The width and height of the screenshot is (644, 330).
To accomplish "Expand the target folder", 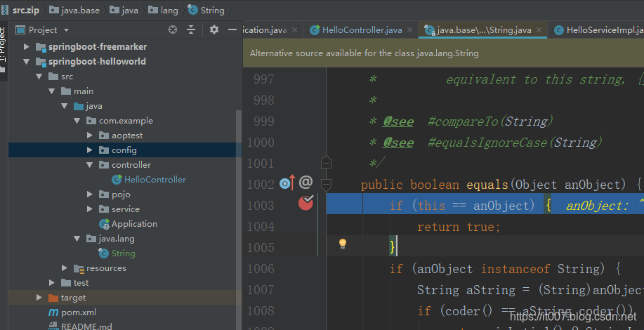I will pyautogui.click(x=39, y=298).
